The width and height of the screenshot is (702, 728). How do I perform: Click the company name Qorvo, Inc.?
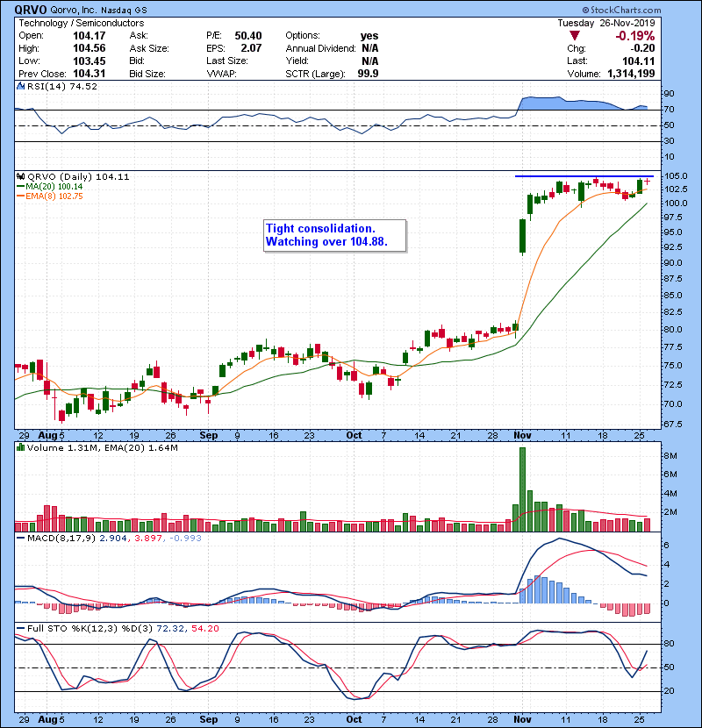73,10
